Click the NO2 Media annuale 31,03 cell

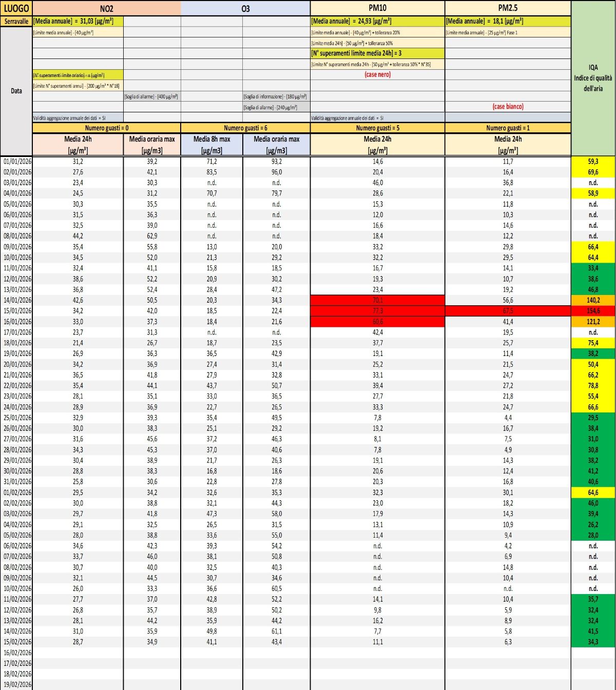(x=78, y=22)
